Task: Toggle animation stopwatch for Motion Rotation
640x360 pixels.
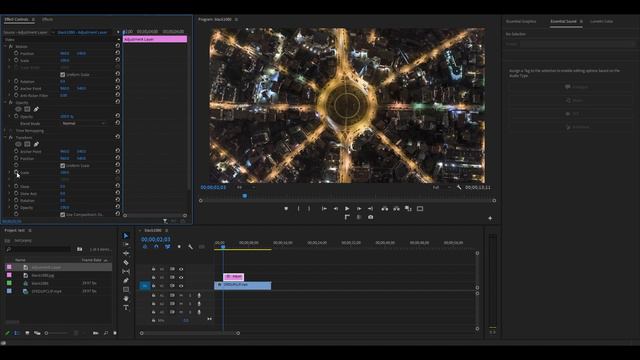Action: 16,81
